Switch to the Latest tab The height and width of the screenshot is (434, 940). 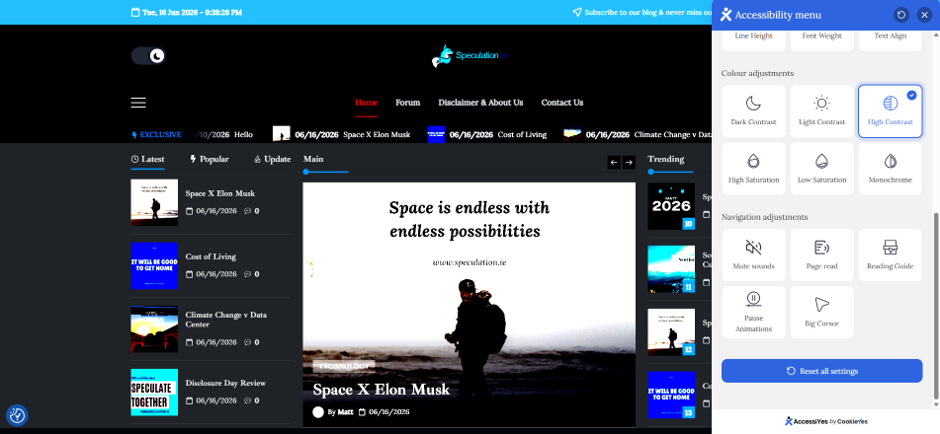[x=147, y=159]
